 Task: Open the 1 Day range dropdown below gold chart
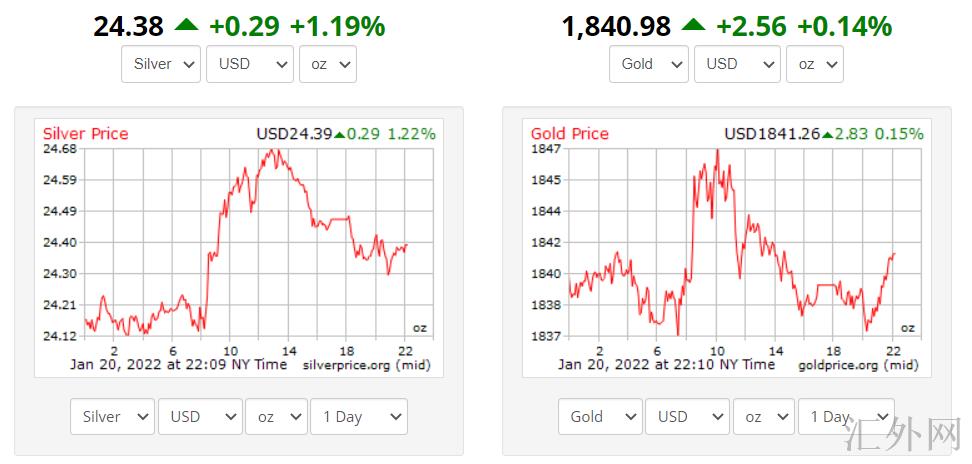coord(846,417)
